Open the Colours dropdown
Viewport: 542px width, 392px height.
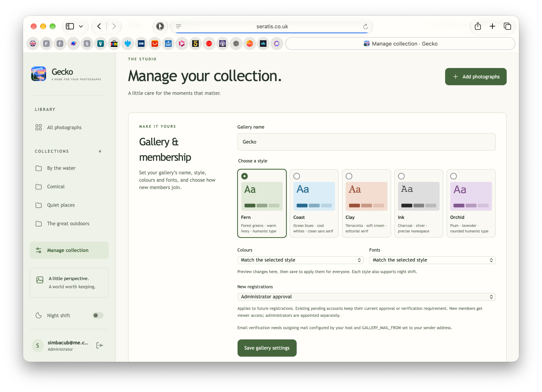300,260
